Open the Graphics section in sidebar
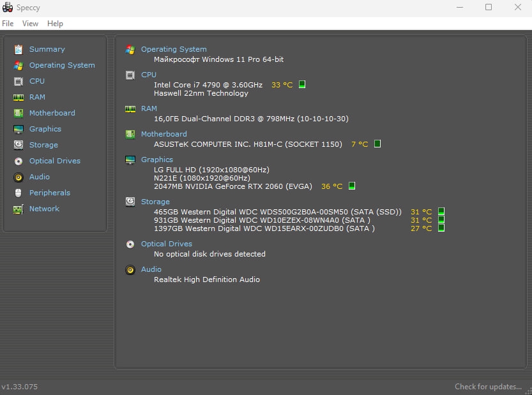 tap(45, 129)
